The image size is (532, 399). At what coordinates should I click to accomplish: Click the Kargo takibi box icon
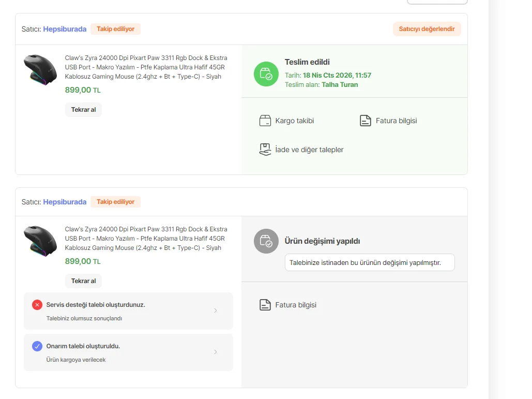265,121
